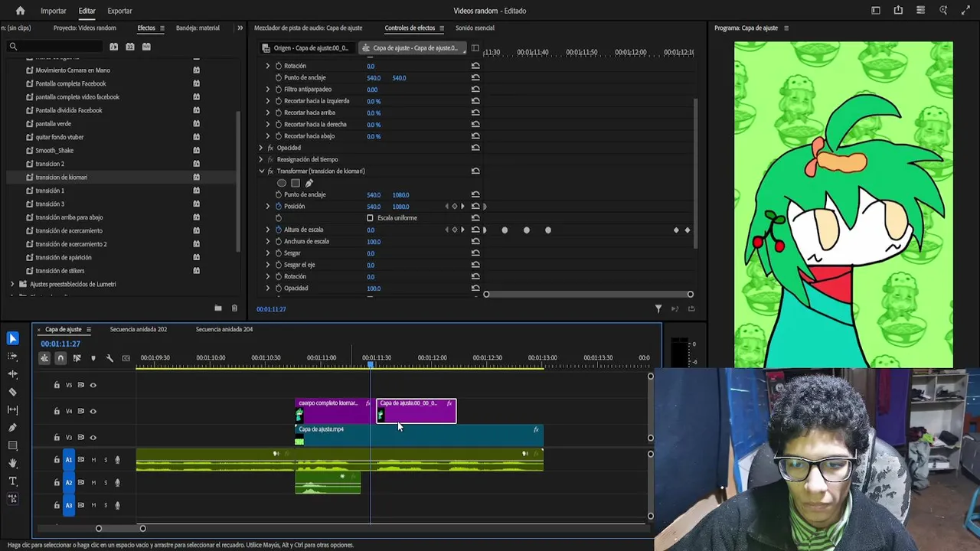Screen dimensions: 980x551
Task: Toggle V4 track output eye
Action: click(93, 411)
